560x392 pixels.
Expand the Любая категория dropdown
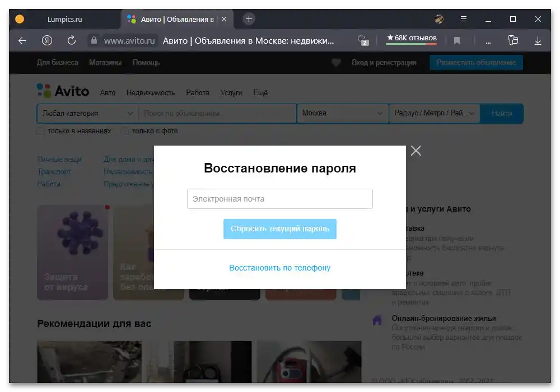pos(87,114)
